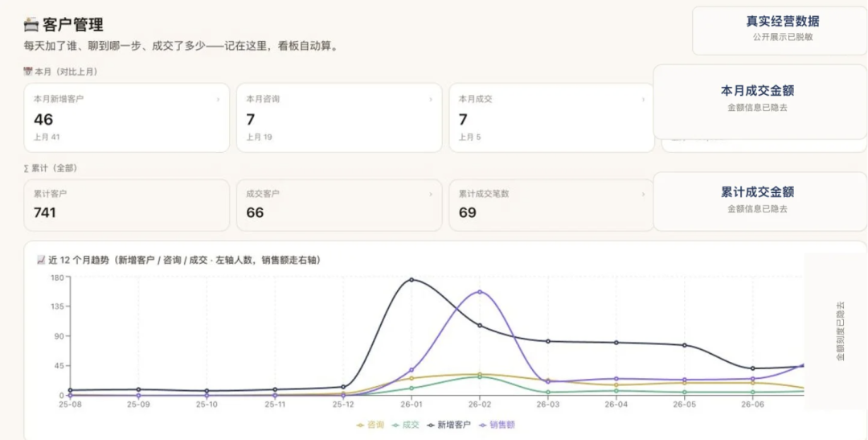Toggle the 成交 series in the legend
Image resolution: width=868 pixels, height=440 pixels.
coord(406,425)
